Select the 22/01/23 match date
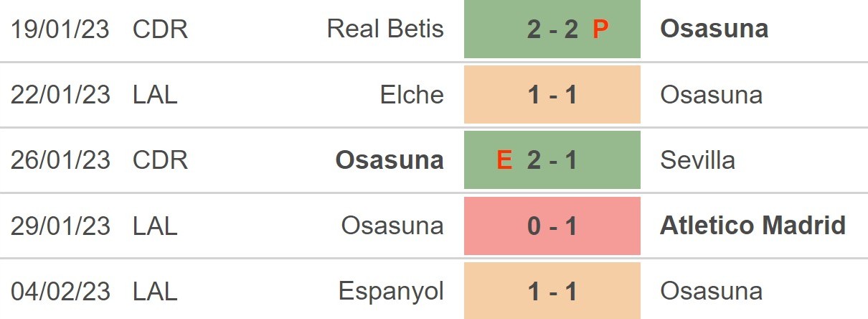This screenshot has width=868, height=319. pos(61,95)
